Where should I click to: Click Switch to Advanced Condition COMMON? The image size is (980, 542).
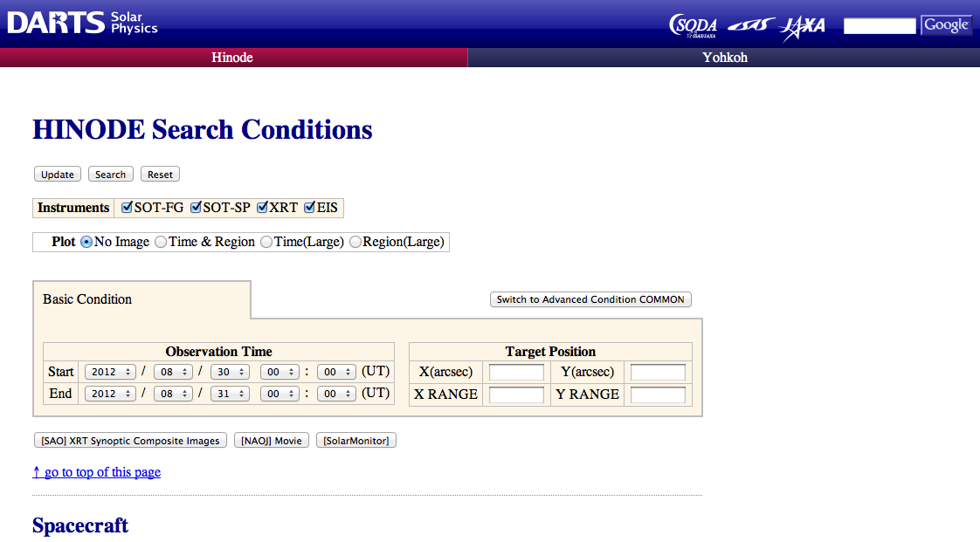(x=590, y=299)
